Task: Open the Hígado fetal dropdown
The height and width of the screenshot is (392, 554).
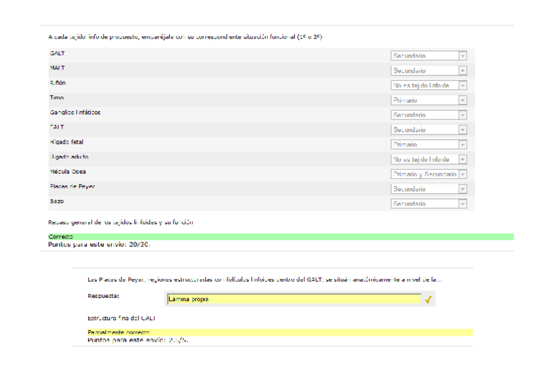Action: (429, 144)
